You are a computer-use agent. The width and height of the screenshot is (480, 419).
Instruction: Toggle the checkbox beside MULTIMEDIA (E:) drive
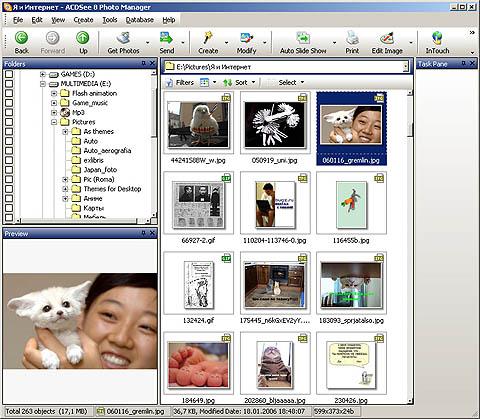pos(9,84)
